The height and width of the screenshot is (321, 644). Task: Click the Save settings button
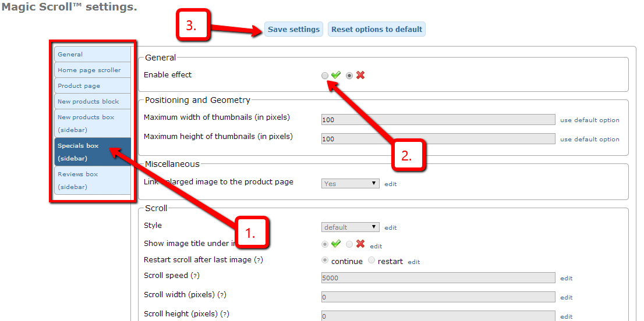[293, 30]
